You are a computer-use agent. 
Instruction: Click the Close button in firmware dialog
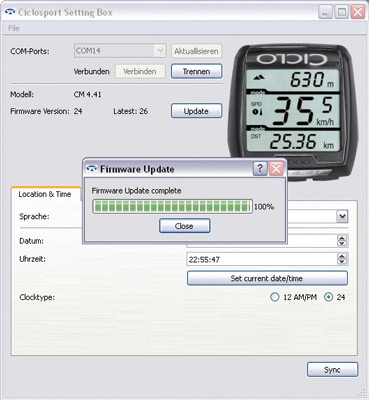point(184,226)
